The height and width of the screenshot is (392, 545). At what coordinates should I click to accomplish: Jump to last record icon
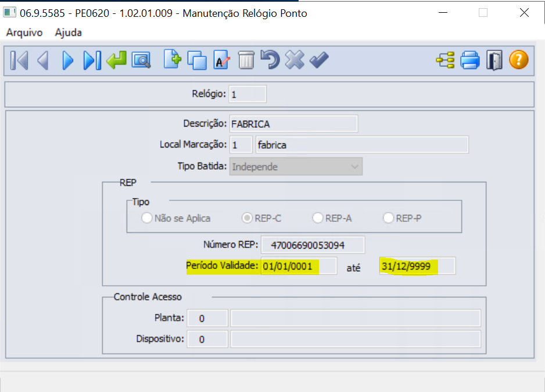click(x=92, y=60)
